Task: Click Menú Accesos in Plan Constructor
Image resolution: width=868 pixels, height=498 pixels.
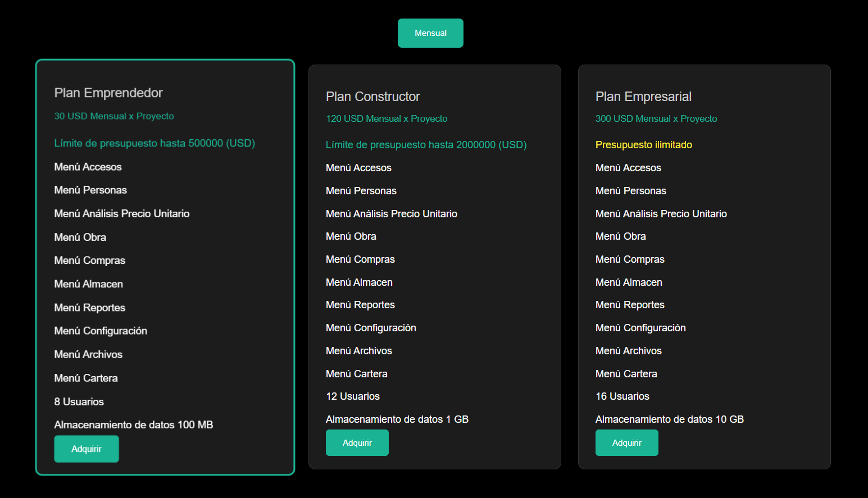Action: point(358,168)
